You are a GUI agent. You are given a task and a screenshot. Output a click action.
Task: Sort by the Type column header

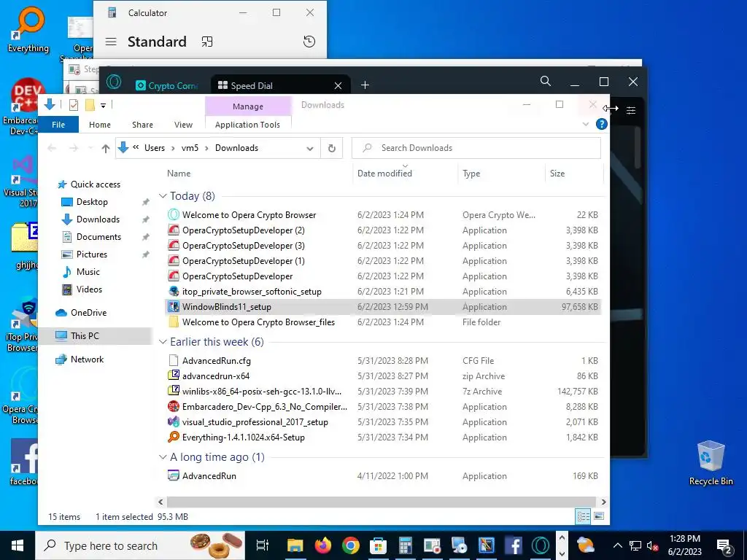501,174
